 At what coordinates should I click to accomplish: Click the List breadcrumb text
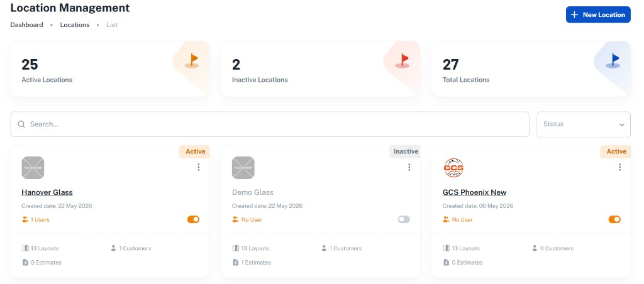112,25
